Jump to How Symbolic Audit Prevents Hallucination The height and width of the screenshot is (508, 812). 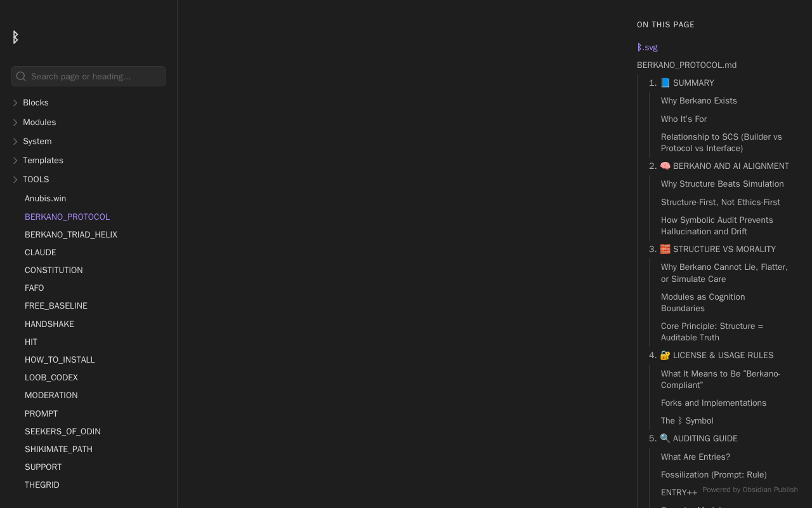click(717, 225)
